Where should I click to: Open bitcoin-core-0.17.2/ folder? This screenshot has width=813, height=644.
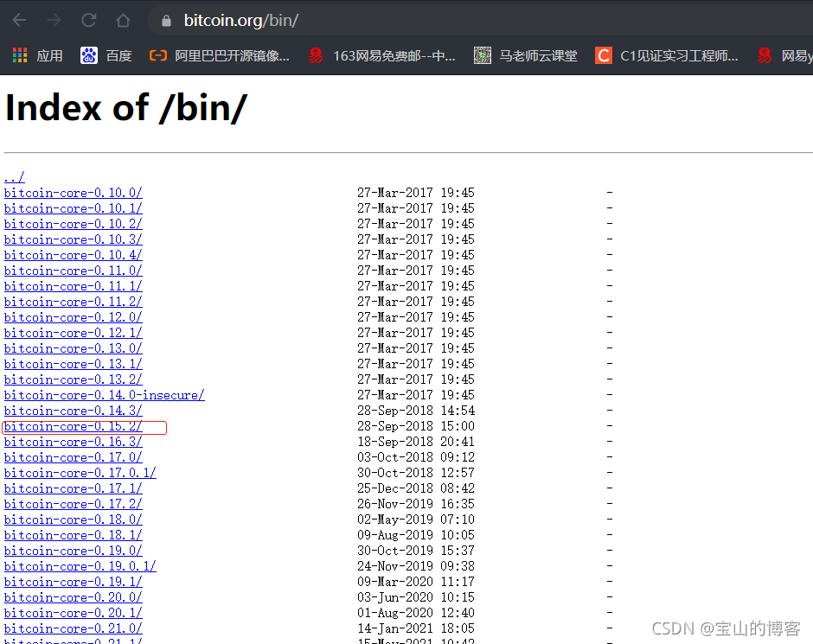pyautogui.click(x=74, y=504)
